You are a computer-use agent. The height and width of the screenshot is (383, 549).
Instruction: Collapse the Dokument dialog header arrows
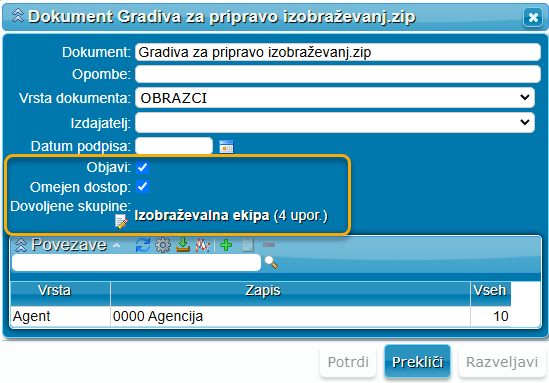pos(18,16)
